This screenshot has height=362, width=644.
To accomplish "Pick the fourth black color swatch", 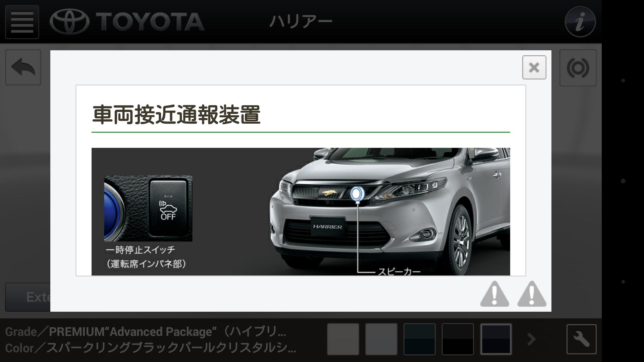I will click(x=458, y=339).
